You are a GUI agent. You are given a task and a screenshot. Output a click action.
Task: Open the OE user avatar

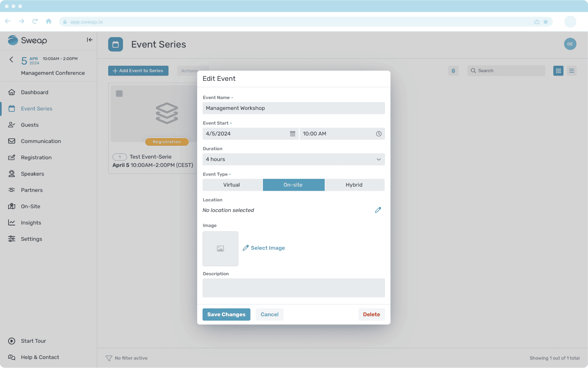click(x=570, y=44)
